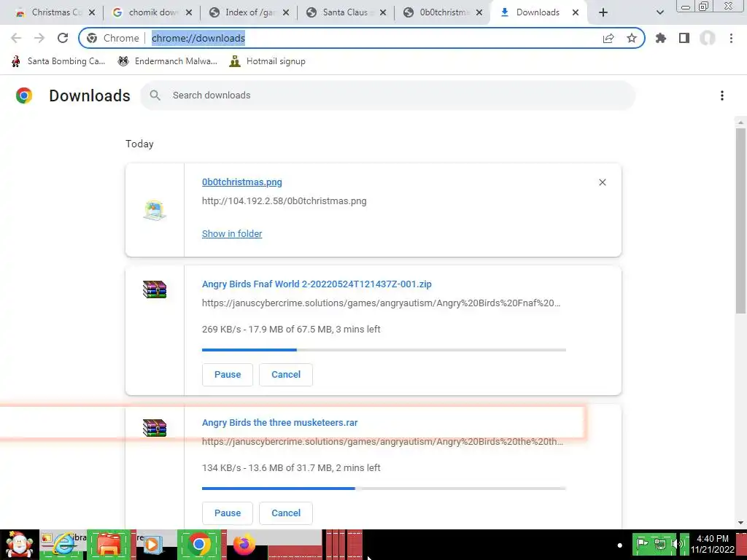Go forward with the forward arrow
This screenshot has width=747, height=560.
point(39,38)
